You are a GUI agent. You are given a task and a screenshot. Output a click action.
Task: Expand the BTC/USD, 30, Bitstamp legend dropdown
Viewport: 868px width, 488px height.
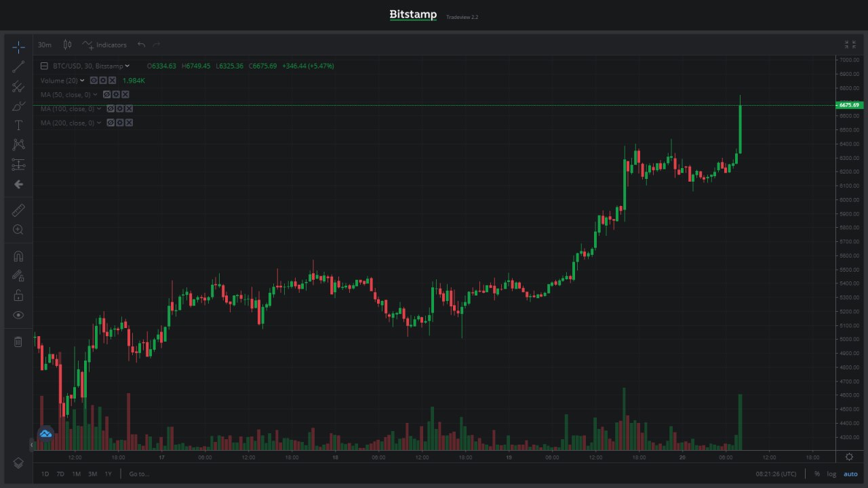(x=127, y=66)
